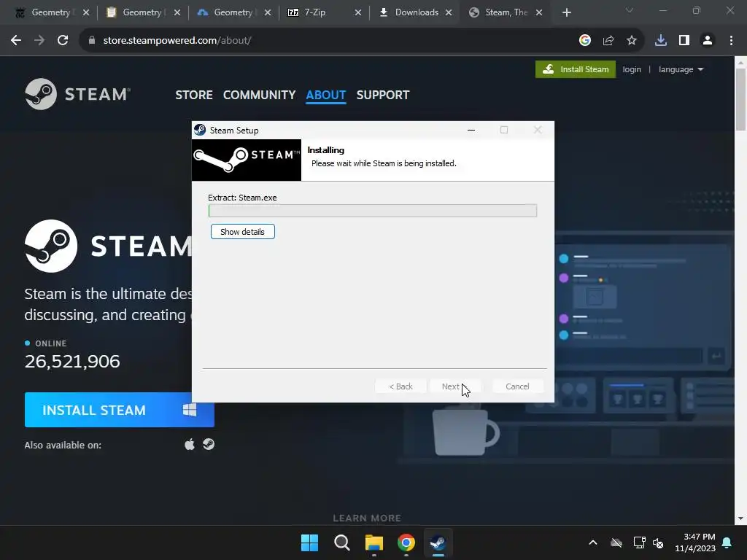Click the Chrome taskbar icon
747x560 pixels.
point(406,542)
